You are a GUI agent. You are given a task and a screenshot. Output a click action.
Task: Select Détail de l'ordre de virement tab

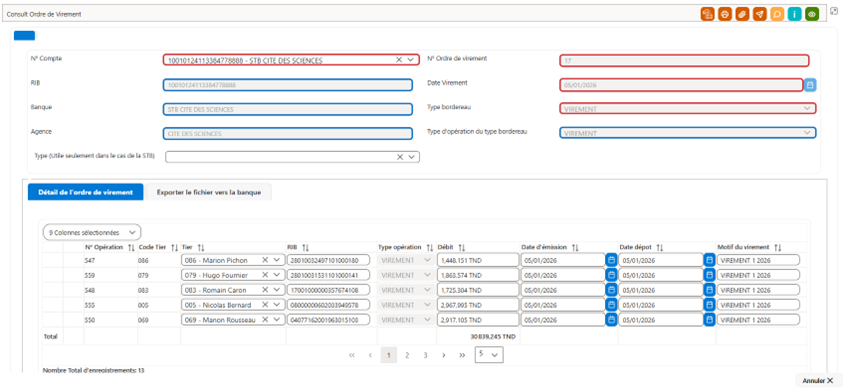(85, 192)
